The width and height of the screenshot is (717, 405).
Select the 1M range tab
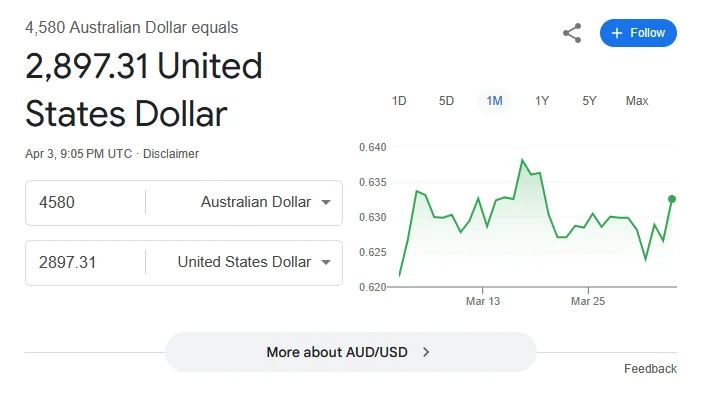(x=494, y=101)
